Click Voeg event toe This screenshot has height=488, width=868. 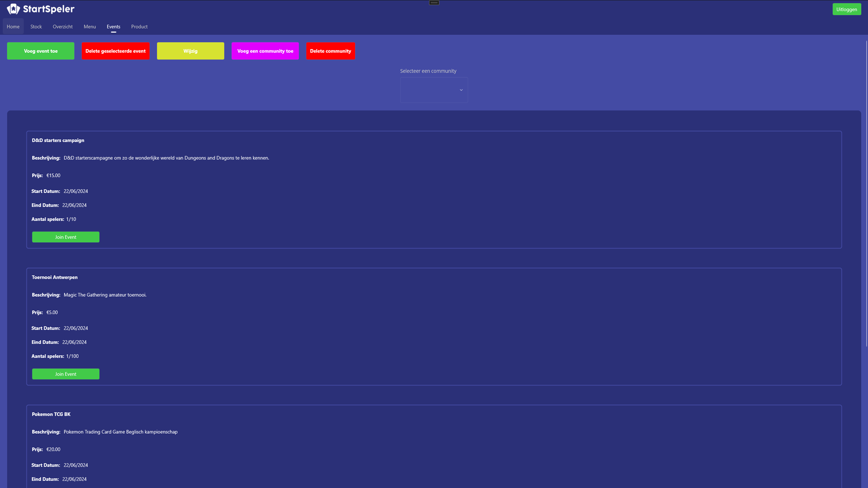pos(40,51)
